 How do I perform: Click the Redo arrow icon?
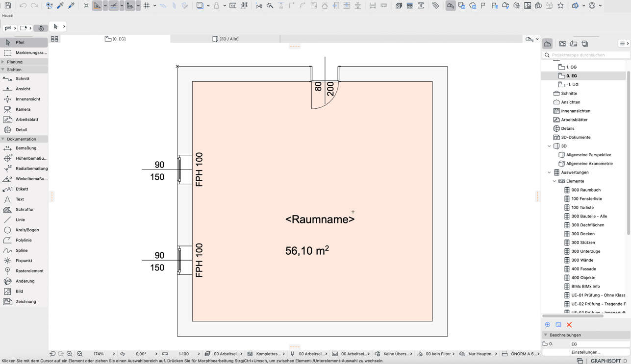pos(34,6)
